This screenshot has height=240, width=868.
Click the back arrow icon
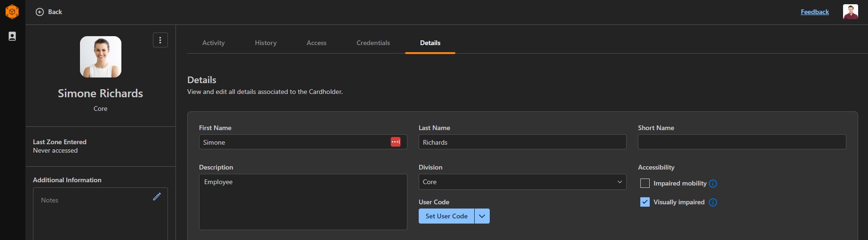click(x=40, y=12)
